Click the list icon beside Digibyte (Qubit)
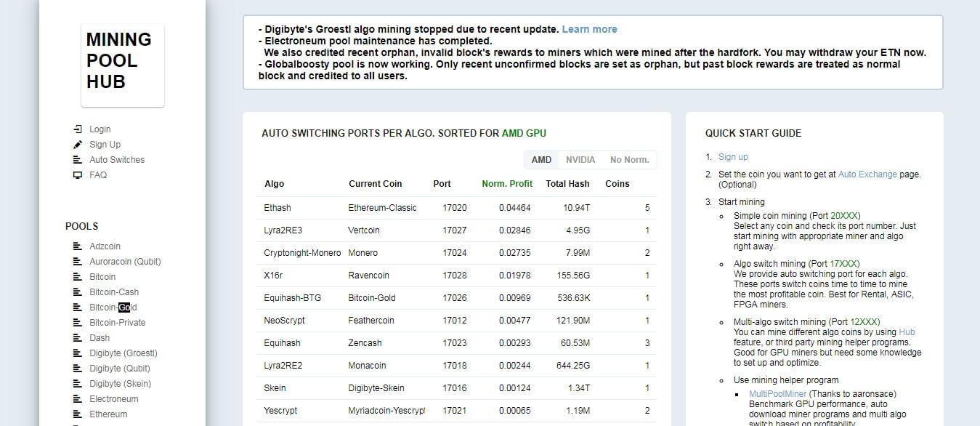The width and height of the screenshot is (980, 426). pyautogui.click(x=78, y=369)
